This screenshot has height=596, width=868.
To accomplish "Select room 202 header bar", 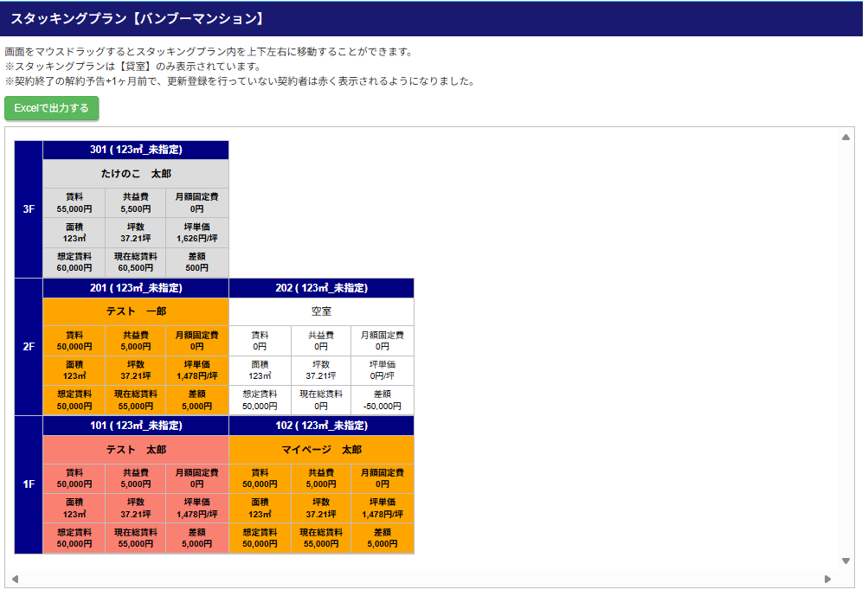I will tap(321, 288).
